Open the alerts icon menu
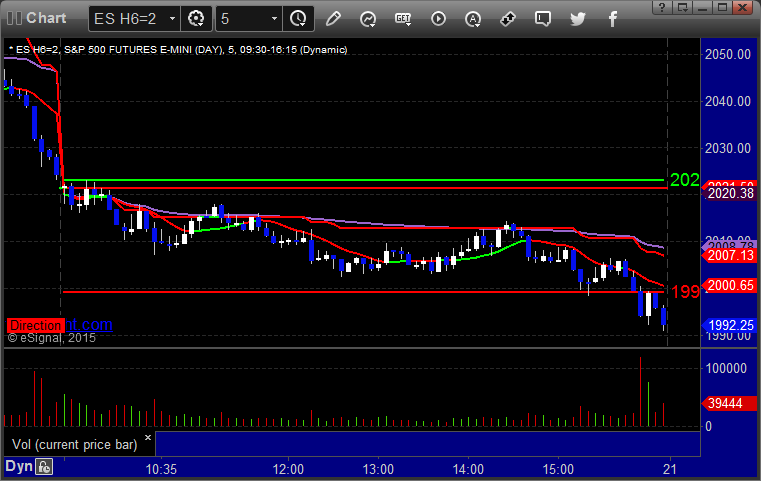761x481 pixels. 473,19
